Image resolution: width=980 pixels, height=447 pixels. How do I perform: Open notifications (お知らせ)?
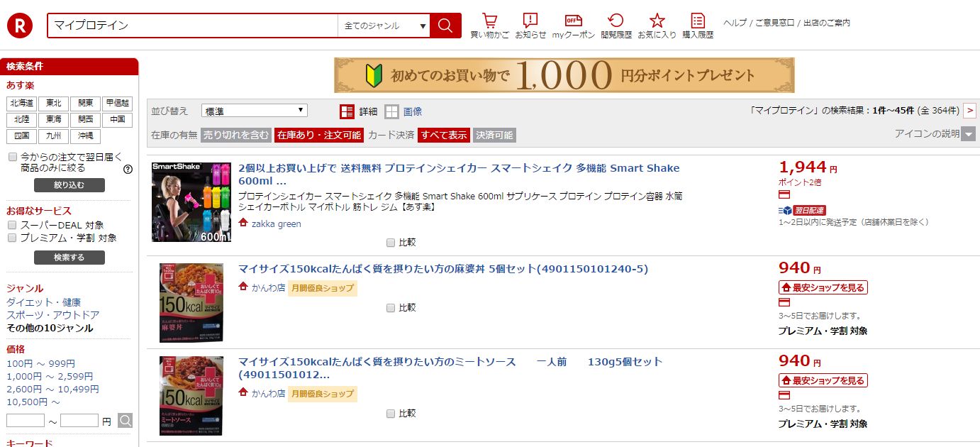click(x=530, y=26)
